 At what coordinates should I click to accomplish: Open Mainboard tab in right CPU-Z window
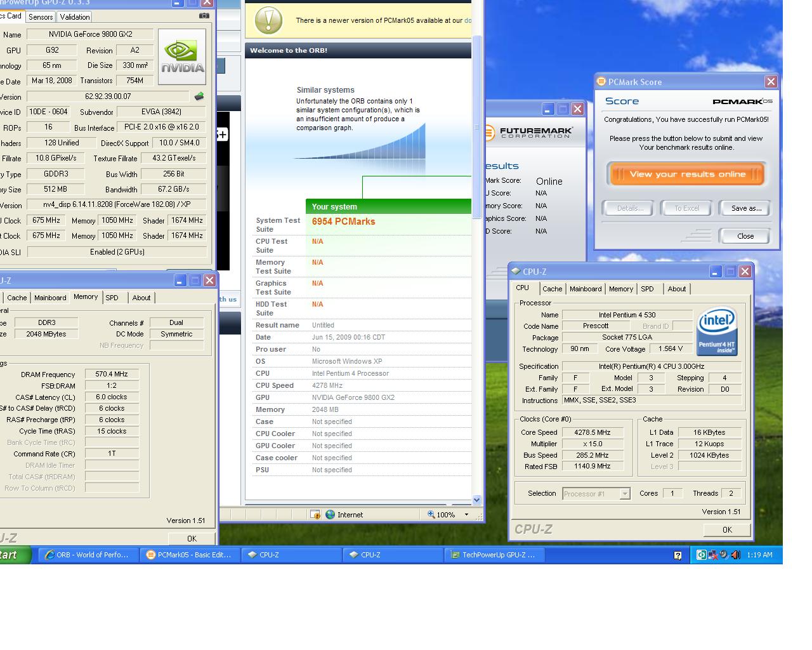tap(586, 289)
